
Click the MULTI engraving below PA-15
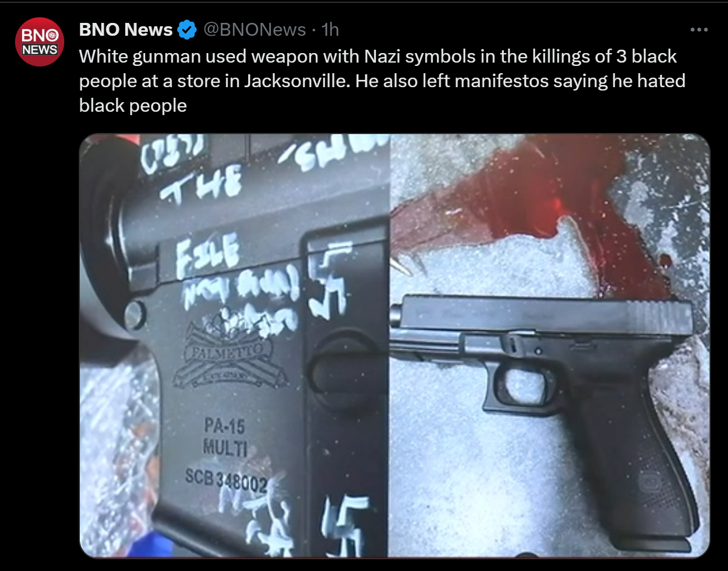pos(225,448)
